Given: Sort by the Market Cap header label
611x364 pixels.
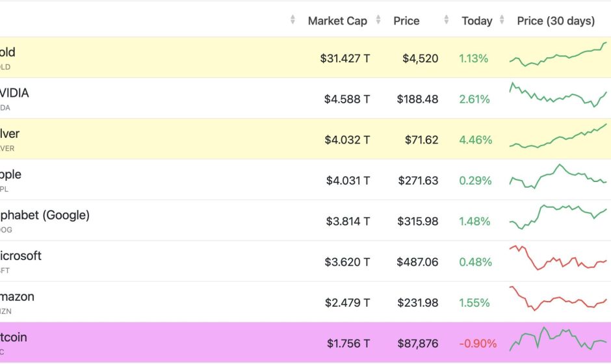Looking at the screenshot, I should click(337, 21).
